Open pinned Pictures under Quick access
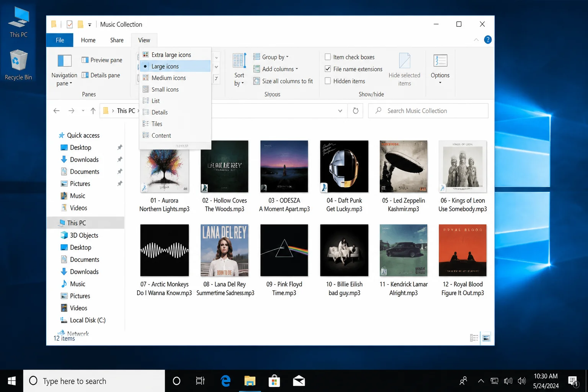 (80, 184)
